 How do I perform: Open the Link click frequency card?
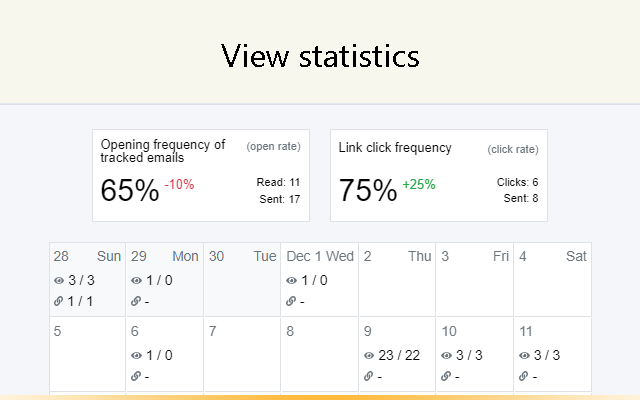pos(438,175)
